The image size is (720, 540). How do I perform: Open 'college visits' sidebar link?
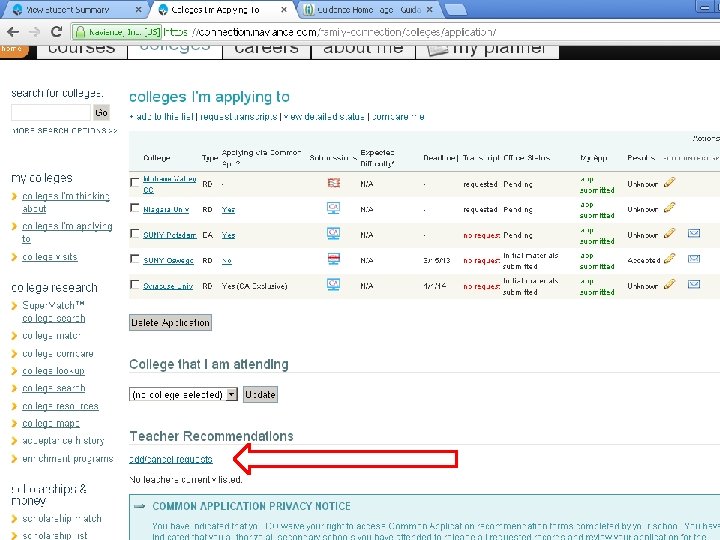50,257
